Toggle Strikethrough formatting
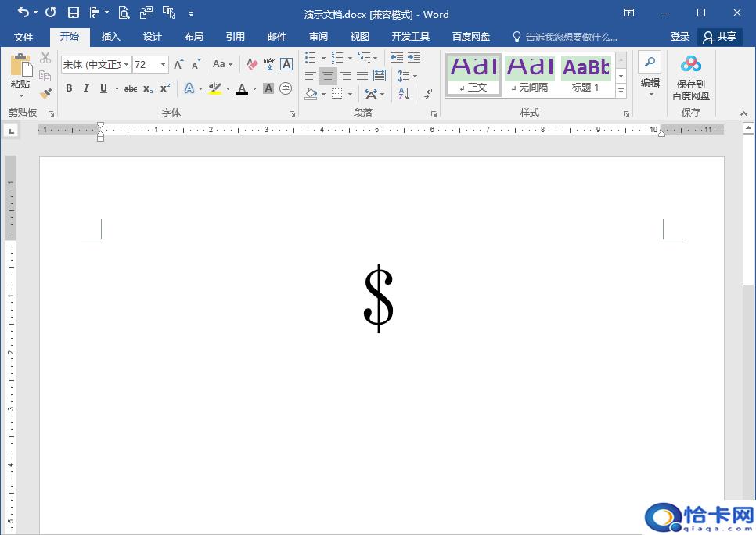 point(131,88)
